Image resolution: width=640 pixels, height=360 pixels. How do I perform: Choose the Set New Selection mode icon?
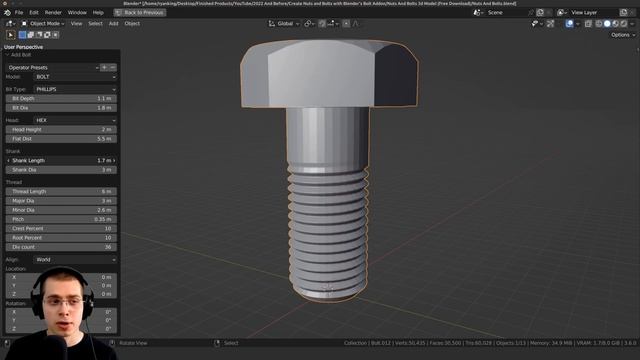22,35
